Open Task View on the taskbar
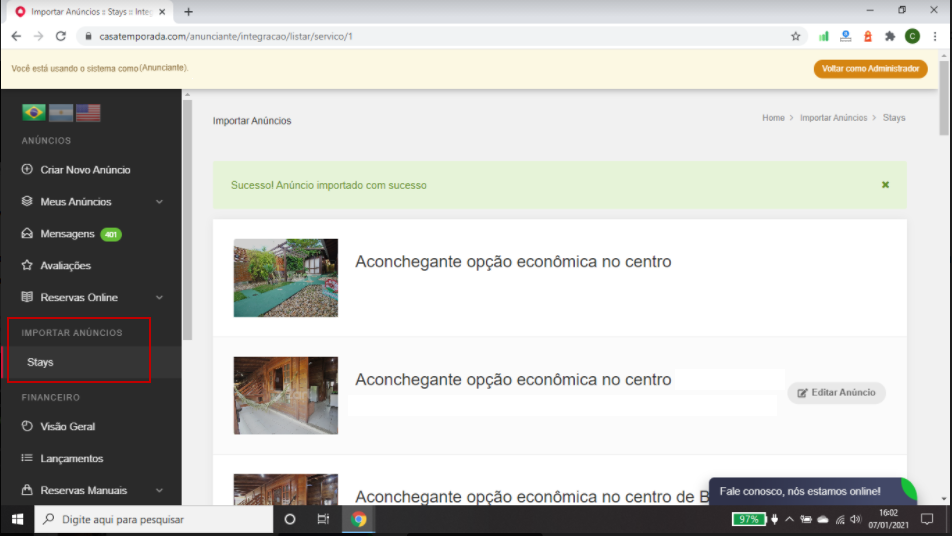Image resolution: width=952 pixels, height=536 pixels. coord(323,520)
